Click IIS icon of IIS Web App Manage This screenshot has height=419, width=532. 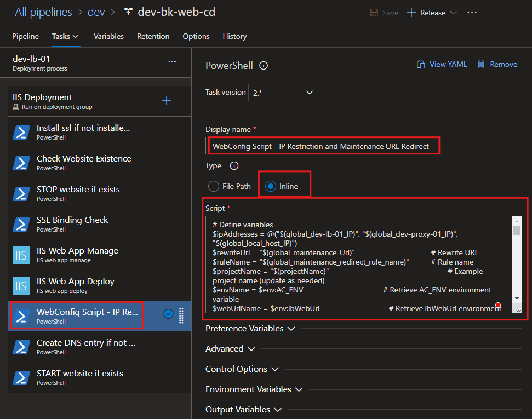(21, 255)
